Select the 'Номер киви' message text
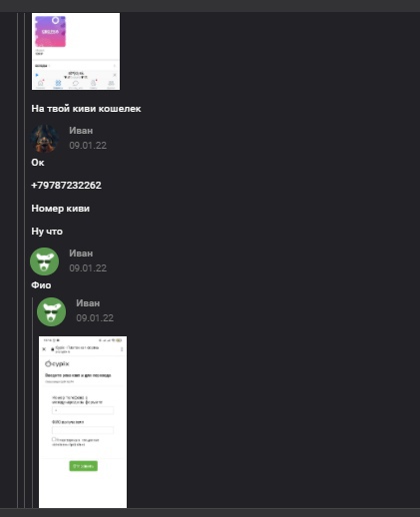This screenshot has height=517, width=420. (61, 209)
